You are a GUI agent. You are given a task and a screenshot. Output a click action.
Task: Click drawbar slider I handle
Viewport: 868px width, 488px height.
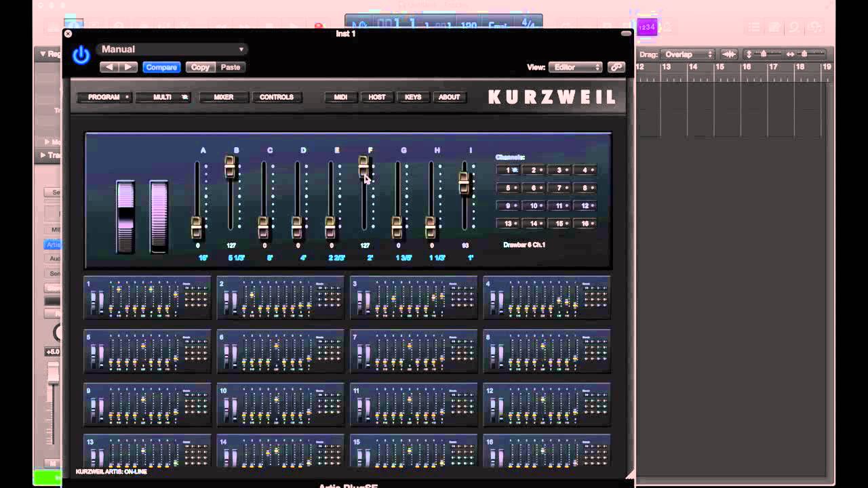(464, 183)
